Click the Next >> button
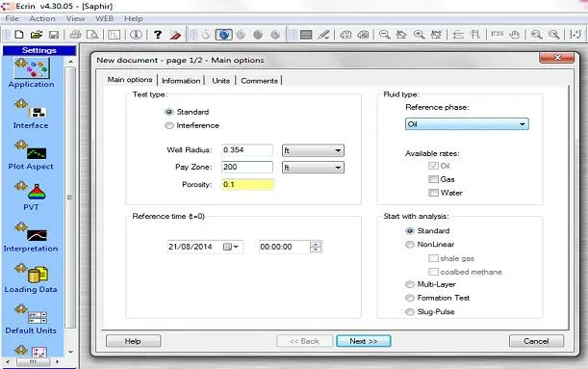The height and width of the screenshot is (369, 588). coord(364,341)
